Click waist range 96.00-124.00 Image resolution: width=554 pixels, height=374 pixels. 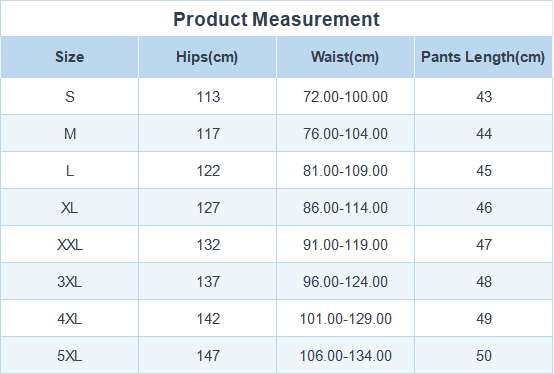[345, 282]
